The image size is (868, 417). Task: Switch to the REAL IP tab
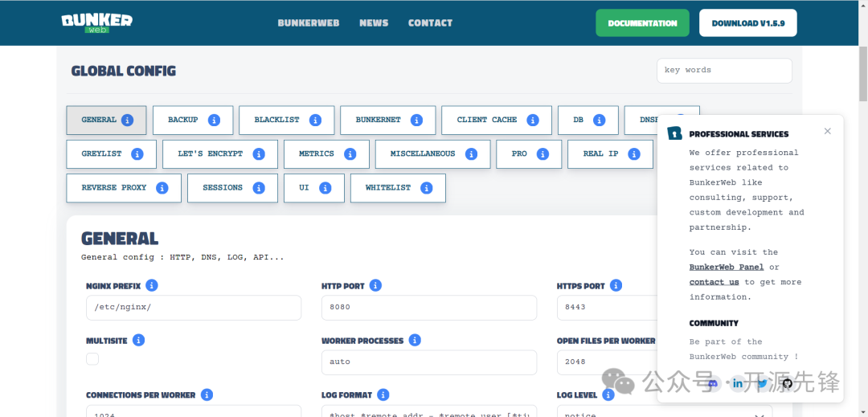click(x=610, y=153)
